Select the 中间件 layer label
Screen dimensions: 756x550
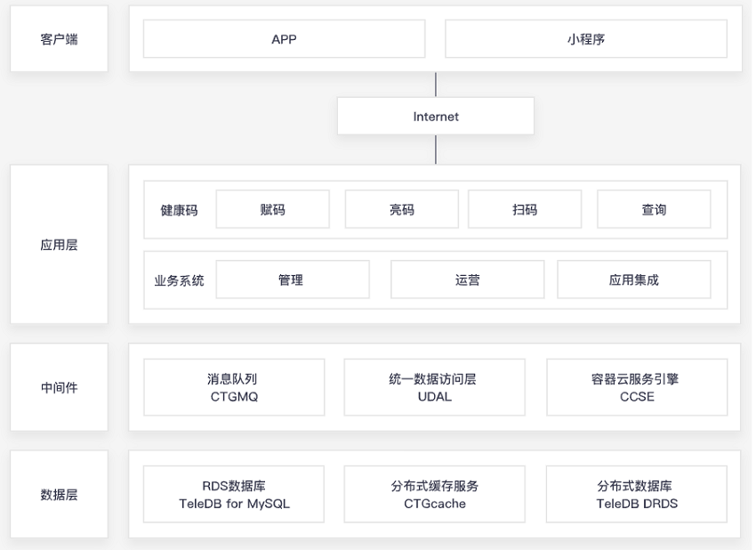[x=59, y=387]
